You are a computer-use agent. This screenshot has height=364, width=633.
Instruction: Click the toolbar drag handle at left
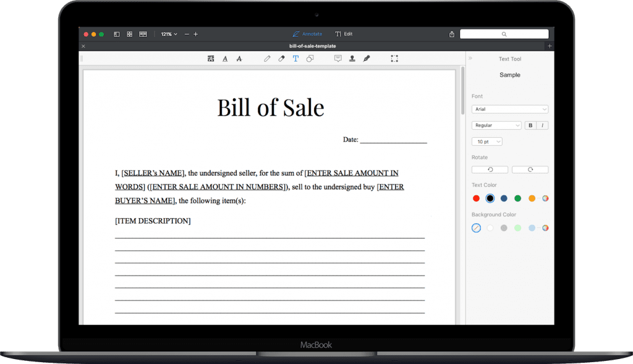(x=82, y=59)
